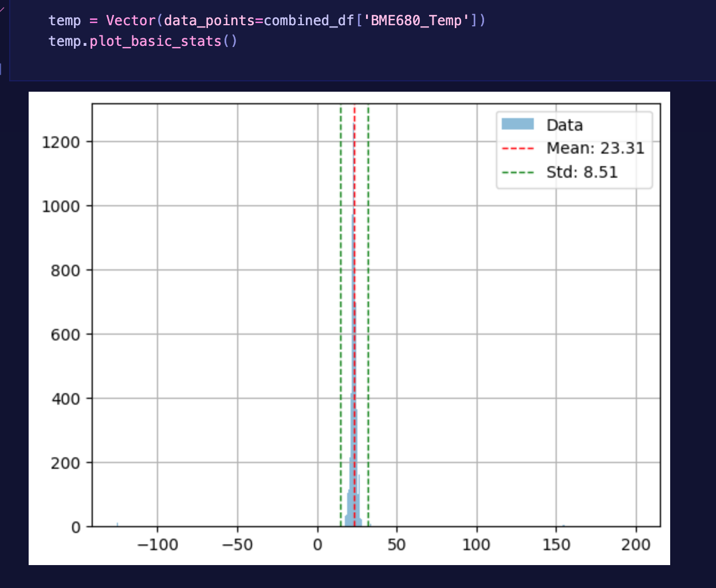Place cursor on plot_basic_stats method call
Screen dimensions: 716x588
point(155,41)
